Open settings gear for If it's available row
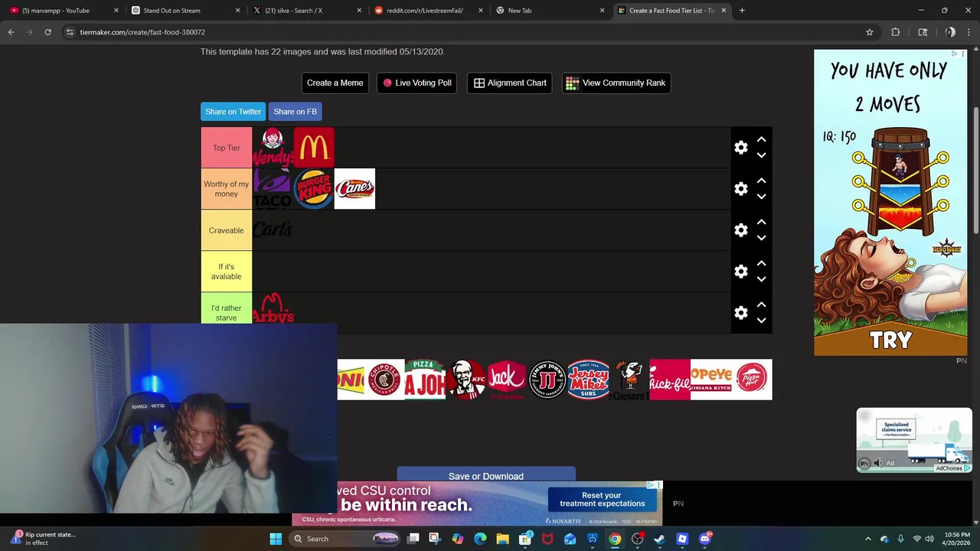This screenshot has width=980, height=551. coord(740,272)
